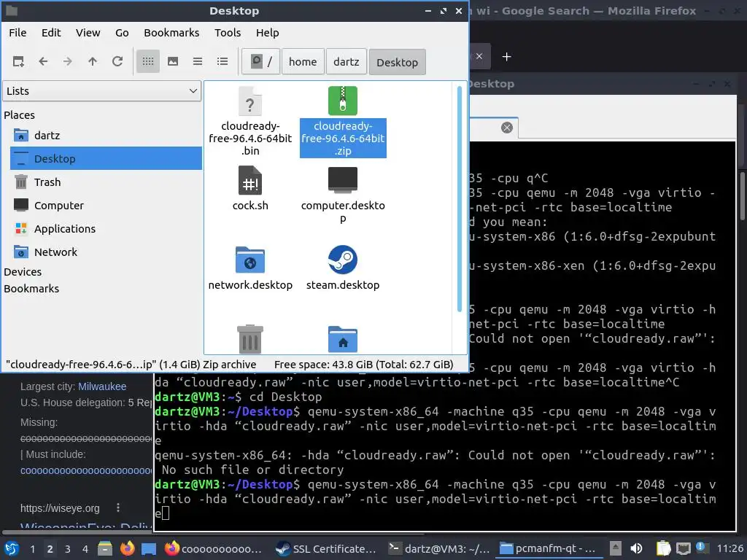Switch to thumbnail view in file manager
The image size is (747, 560).
(x=173, y=61)
